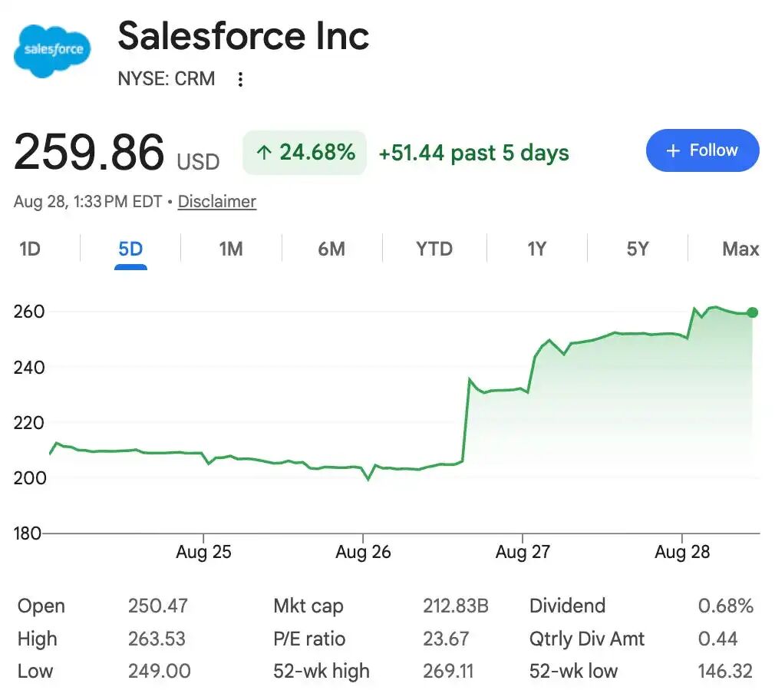
Task: Click the 259.86 USD price figure
Action: [x=116, y=152]
